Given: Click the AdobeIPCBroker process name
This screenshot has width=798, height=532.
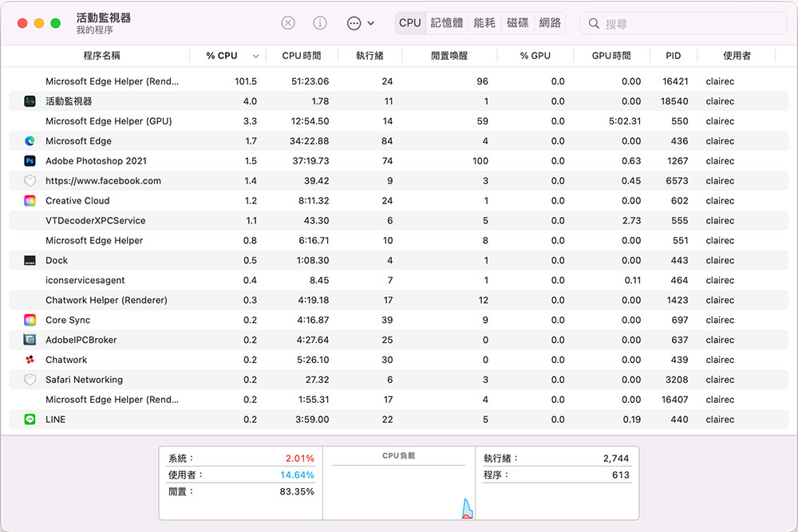Looking at the screenshot, I should coord(81,340).
